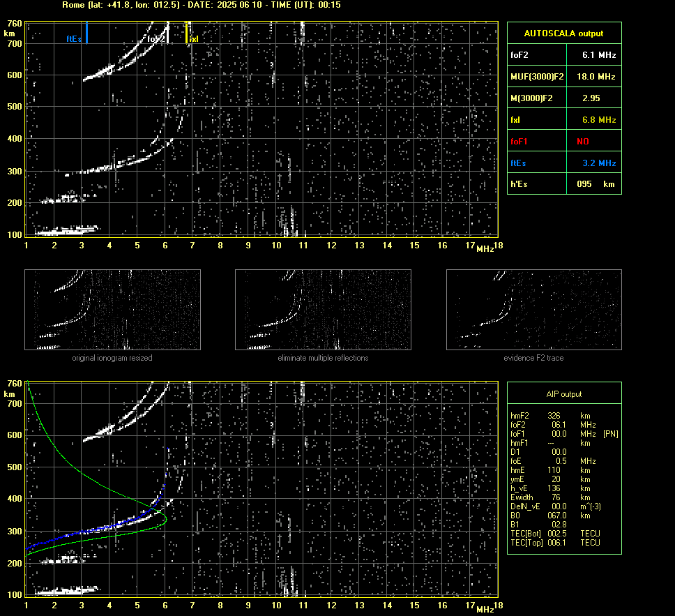
Task: Click the hmE 110 km entry
Action: point(551,470)
